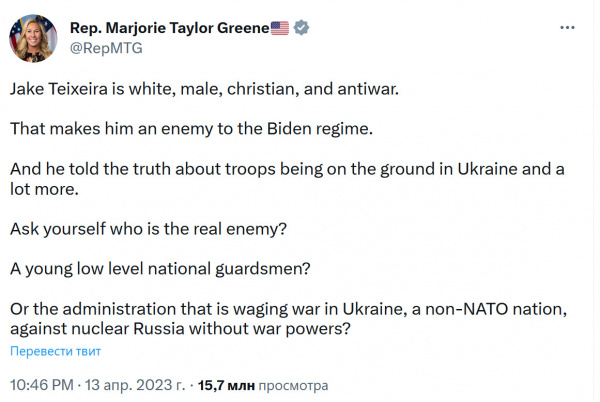Click the 'Перевести твит' translate link
The image size is (600, 402).
tap(55, 351)
